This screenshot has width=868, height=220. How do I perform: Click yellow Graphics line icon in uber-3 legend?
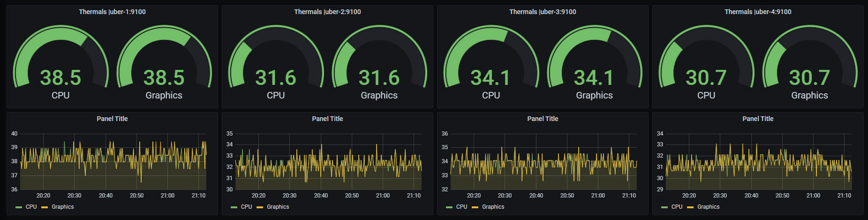(x=475, y=207)
